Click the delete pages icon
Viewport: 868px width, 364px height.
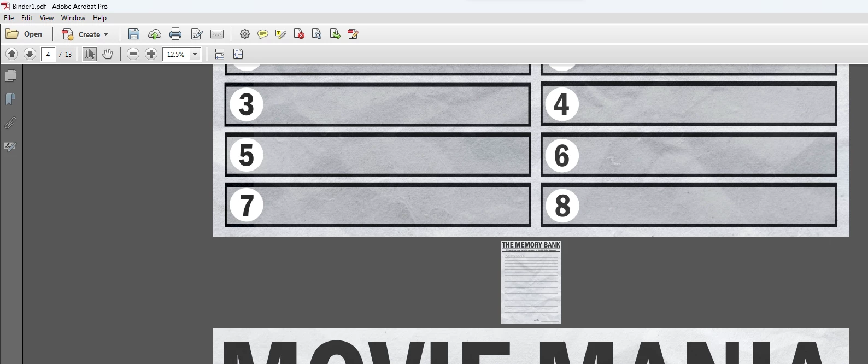pos(299,34)
